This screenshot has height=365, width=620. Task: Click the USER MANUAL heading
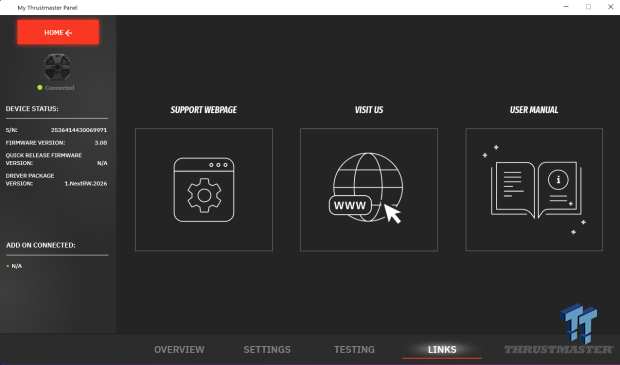tap(534, 110)
